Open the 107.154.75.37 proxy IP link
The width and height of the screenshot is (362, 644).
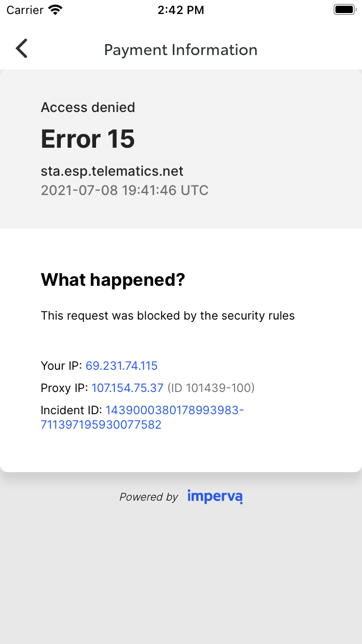point(127,388)
